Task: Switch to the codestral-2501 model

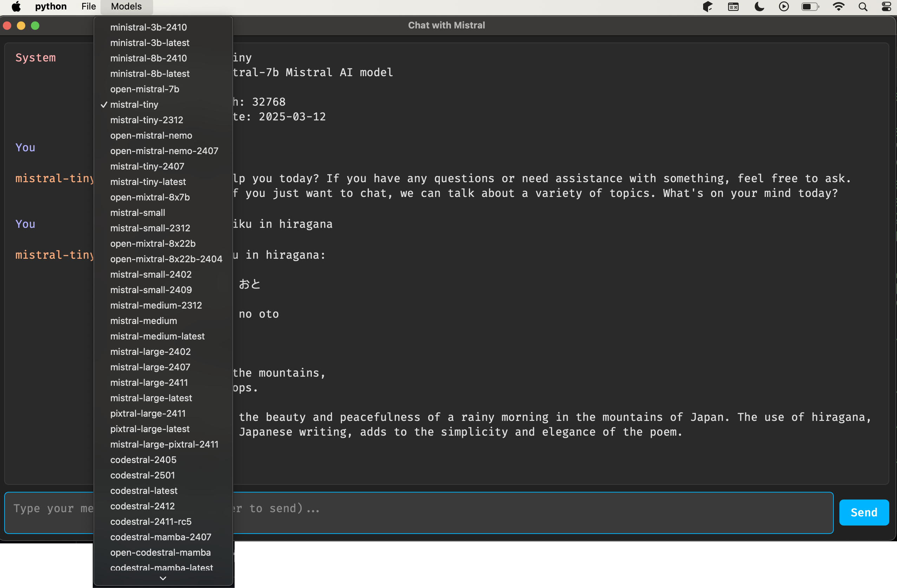Action: coord(143,475)
